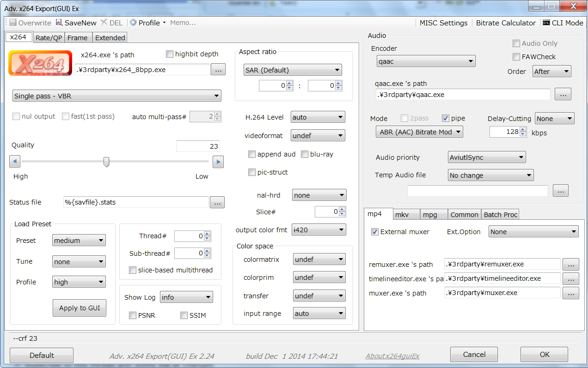The image size is (588, 368).
Task: Switch to CLI Mode
Action: click(563, 23)
